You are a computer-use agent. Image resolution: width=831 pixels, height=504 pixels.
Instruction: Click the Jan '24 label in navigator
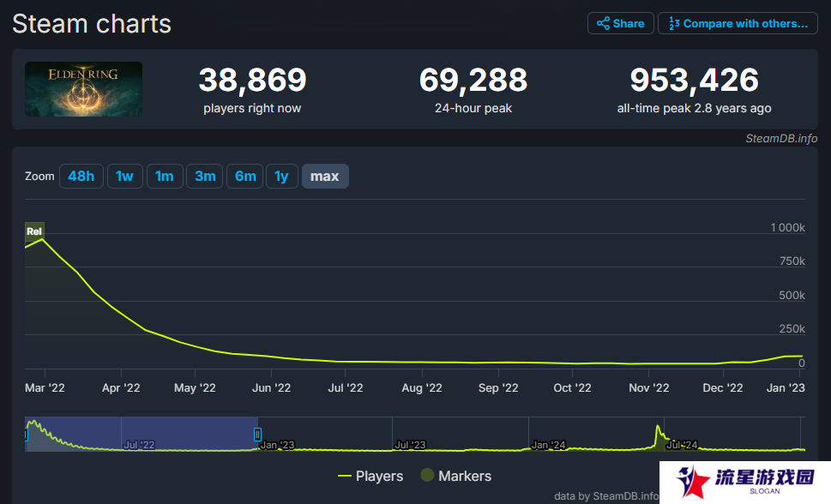pyautogui.click(x=549, y=445)
